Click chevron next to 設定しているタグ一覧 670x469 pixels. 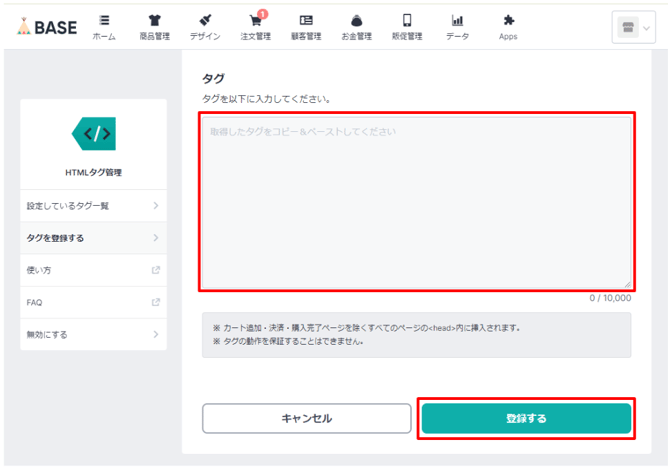[x=156, y=206]
